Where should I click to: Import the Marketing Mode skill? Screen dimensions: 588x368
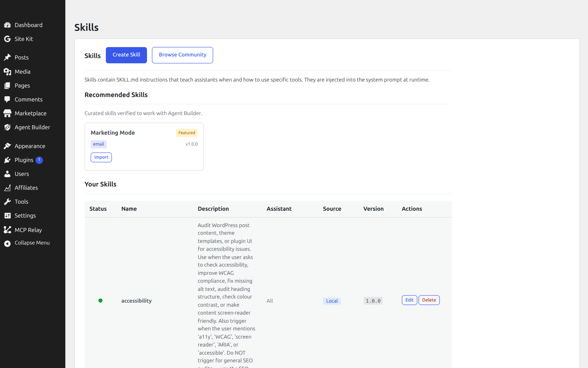coord(101,157)
